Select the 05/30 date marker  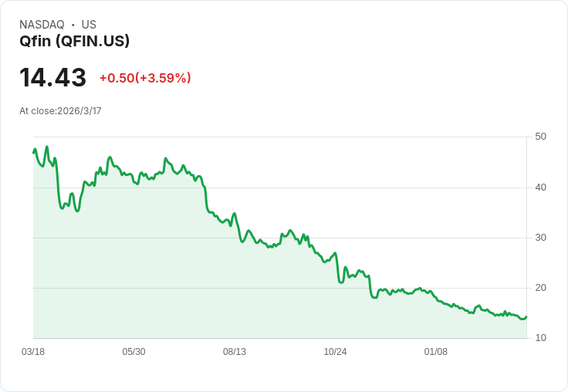[134, 352]
